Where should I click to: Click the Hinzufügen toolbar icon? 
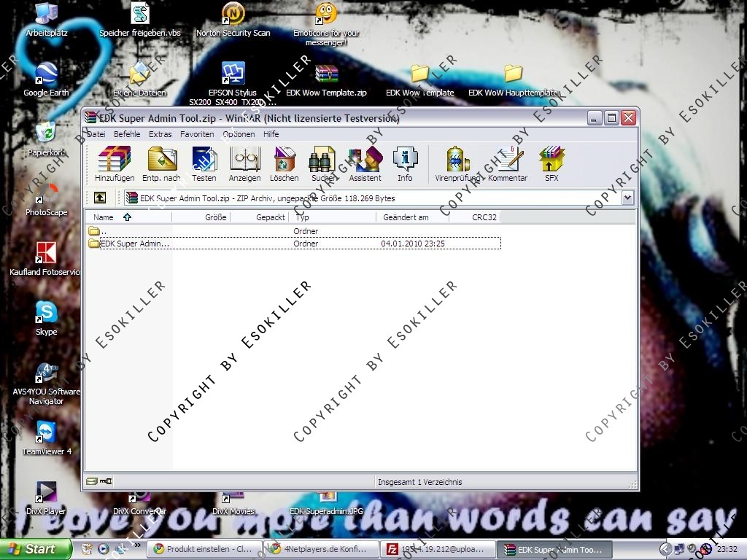[115, 164]
